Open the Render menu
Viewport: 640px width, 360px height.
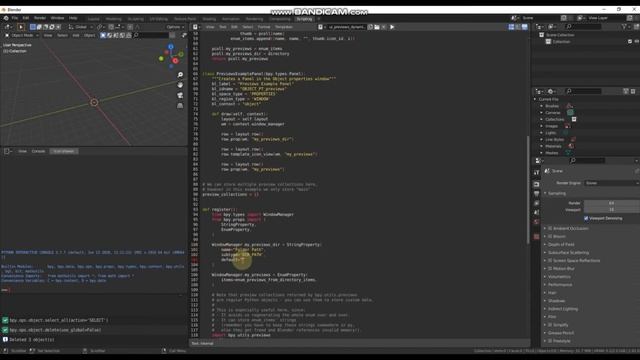pos(40,18)
